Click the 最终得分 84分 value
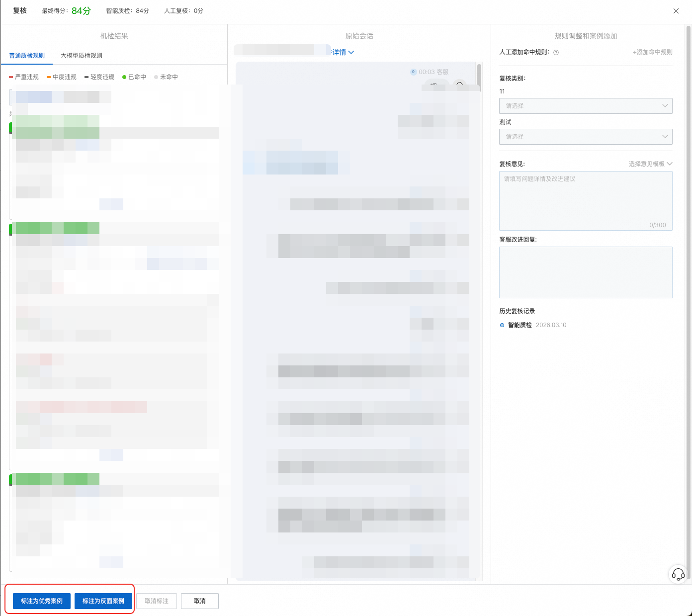Screen dimensions: 692x616 pyautogui.click(x=81, y=11)
